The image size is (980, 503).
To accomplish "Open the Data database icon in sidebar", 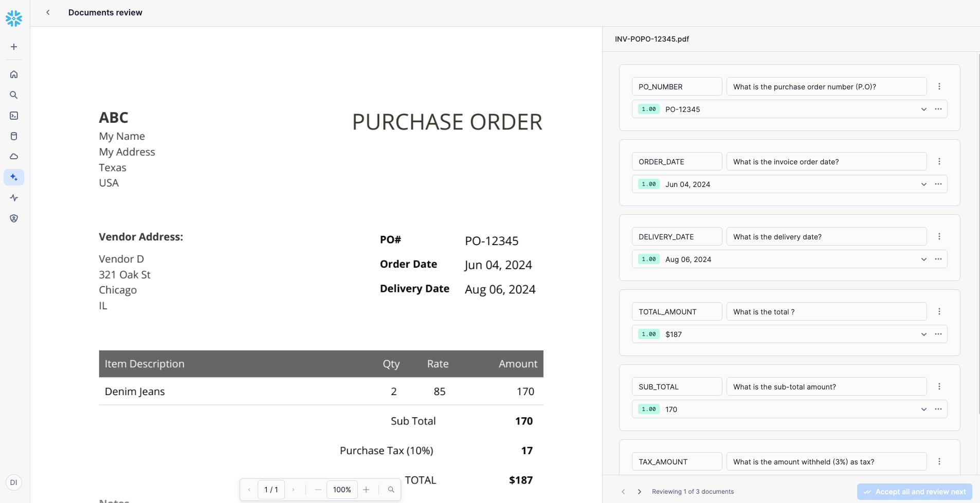I will (14, 136).
